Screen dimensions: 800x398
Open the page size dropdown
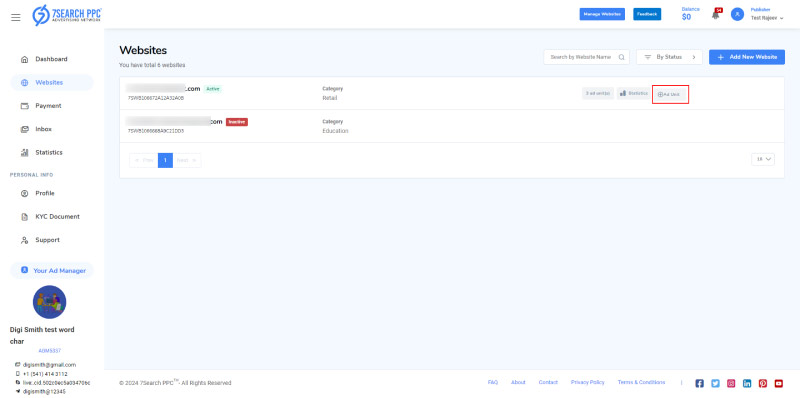(x=763, y=159)
